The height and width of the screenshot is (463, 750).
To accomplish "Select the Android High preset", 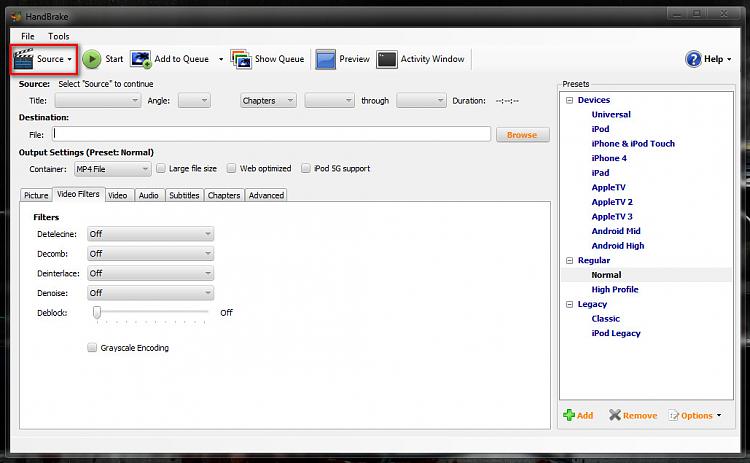I will pos(618,246).
